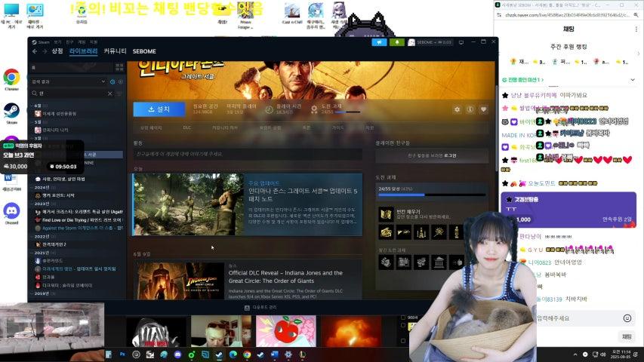Open the 진행 중인 미션 1 link
Screen dimensions: 644x362
tap(522, 80)
